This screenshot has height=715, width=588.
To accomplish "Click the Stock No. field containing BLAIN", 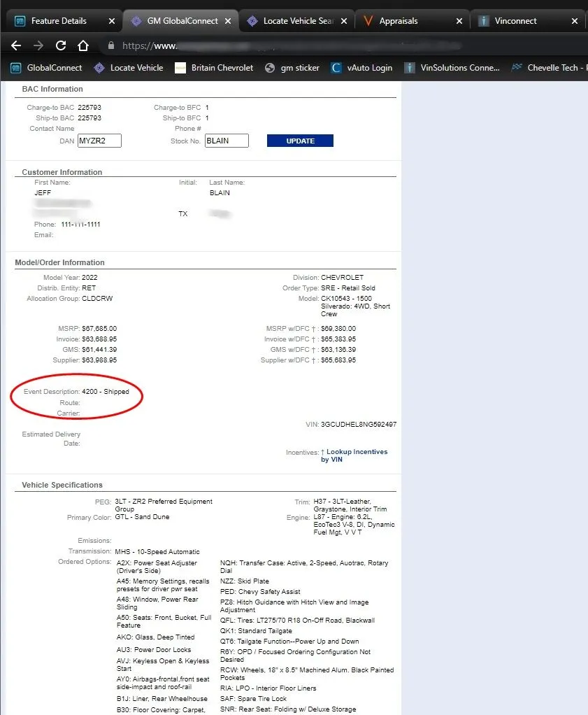I will 227,141.
